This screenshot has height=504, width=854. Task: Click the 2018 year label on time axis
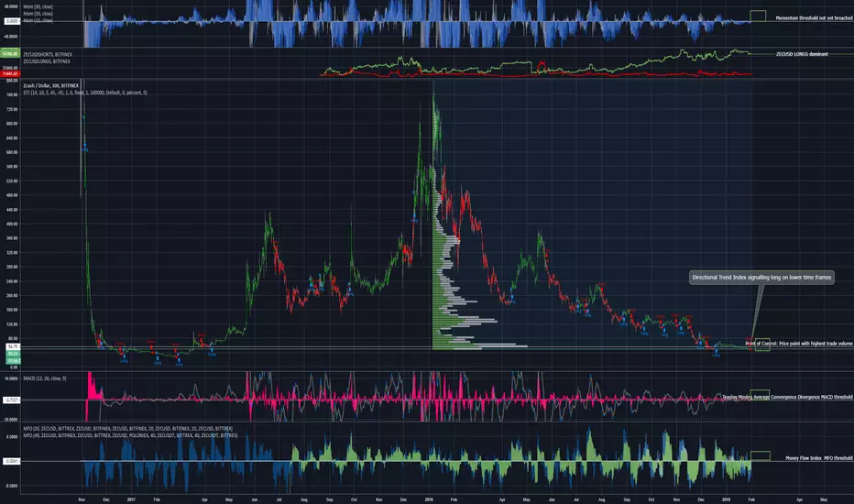(x=429, y=499)
